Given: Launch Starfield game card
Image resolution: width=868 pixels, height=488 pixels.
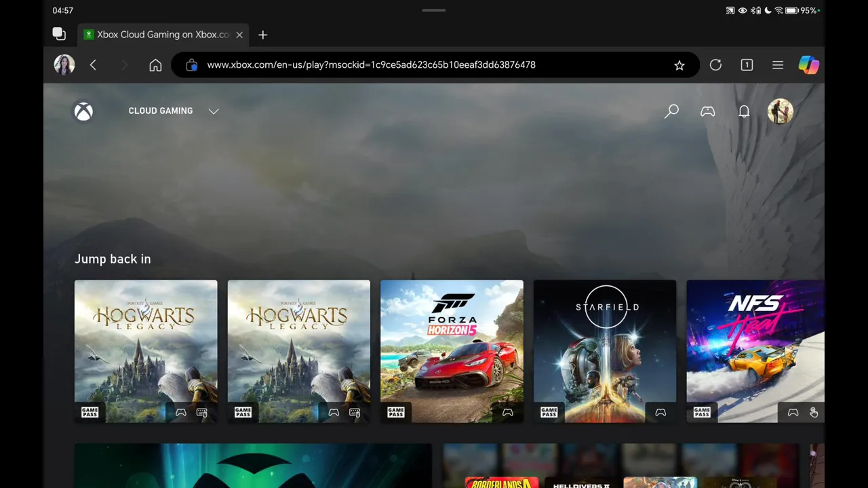Looking at the screenshot, I should [605, 351].
